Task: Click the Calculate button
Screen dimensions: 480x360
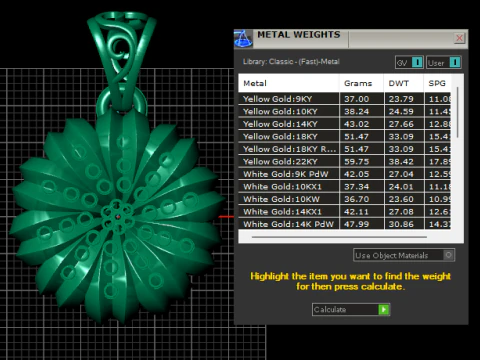Action: click(x=351, y=310)
